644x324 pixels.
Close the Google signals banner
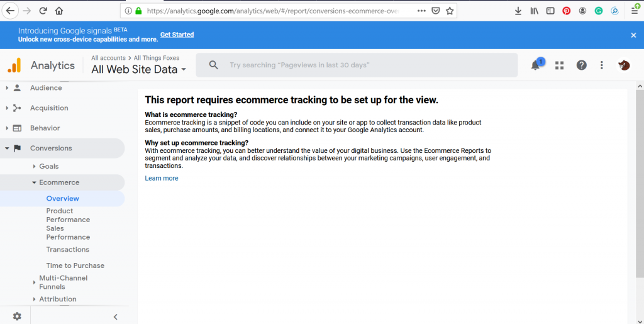(633, 35)
